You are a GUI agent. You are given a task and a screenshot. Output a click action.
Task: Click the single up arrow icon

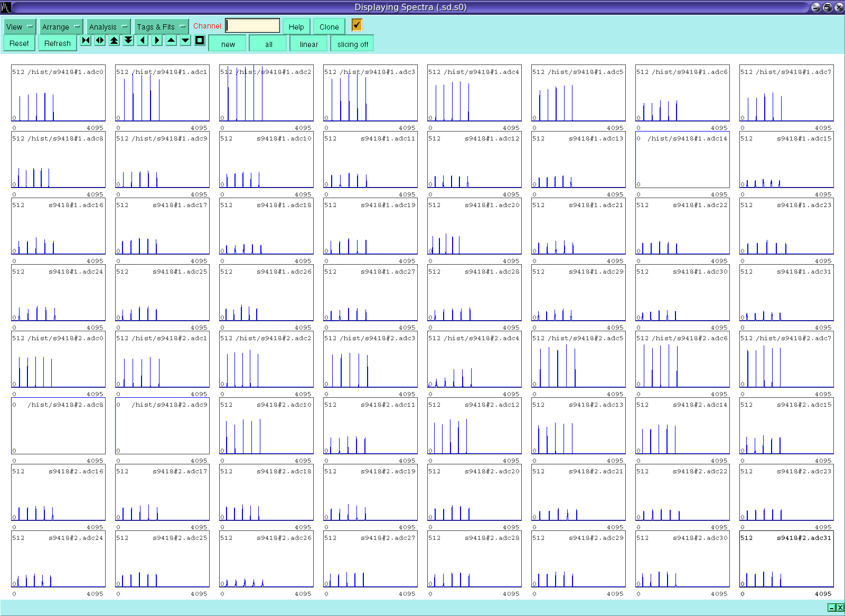(171, 40)
